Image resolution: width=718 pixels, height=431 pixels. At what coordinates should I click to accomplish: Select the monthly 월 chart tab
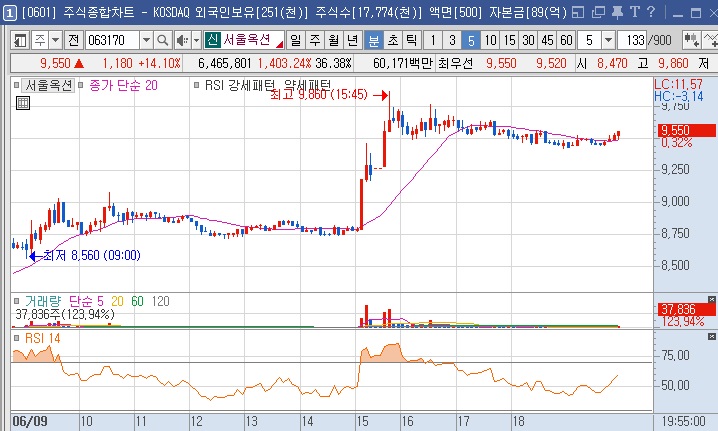tap(334, 40)
